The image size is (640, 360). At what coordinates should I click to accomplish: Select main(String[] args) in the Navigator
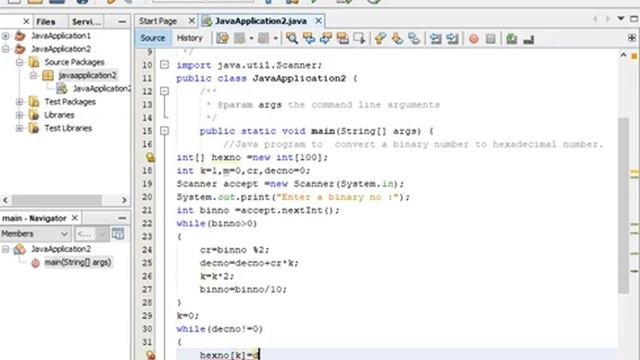point(78,262)
